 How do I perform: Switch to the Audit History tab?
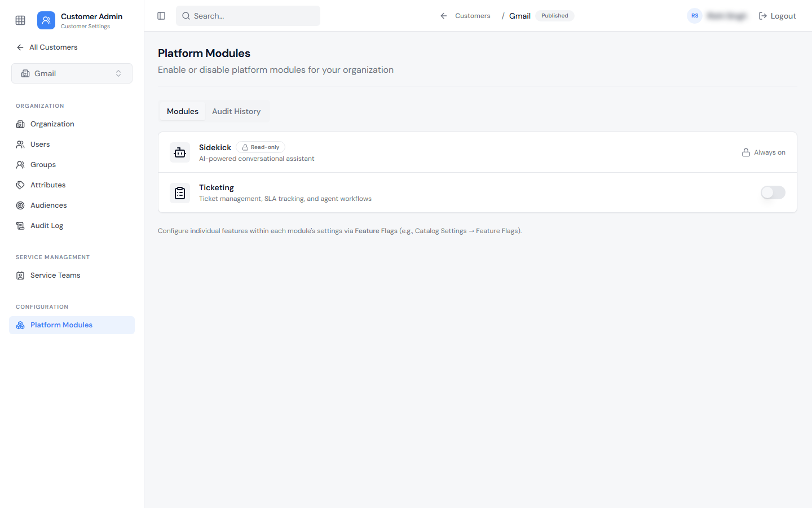point(236,111)
